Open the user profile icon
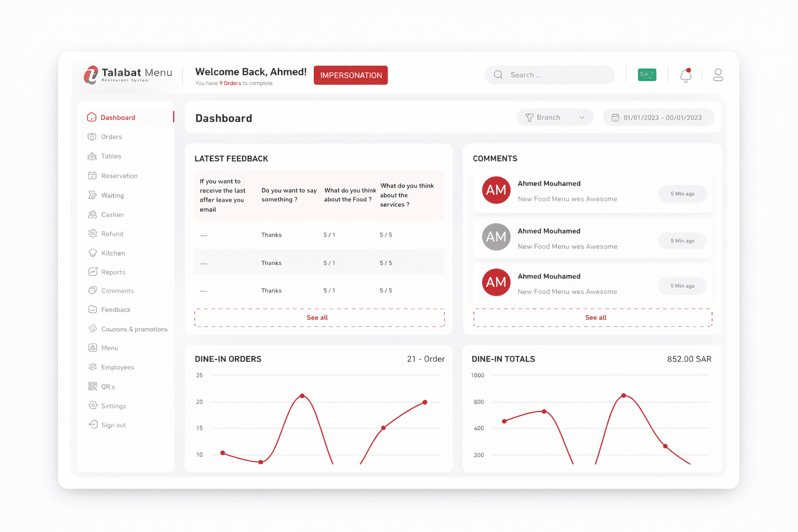This screenshot has height=532, width=798. [x=718, y=75]
